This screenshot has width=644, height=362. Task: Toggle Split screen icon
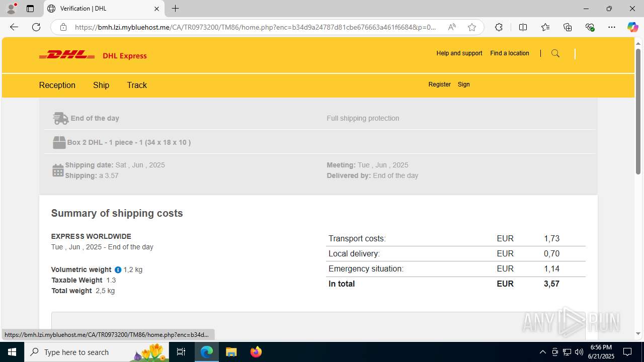[523, 27]
